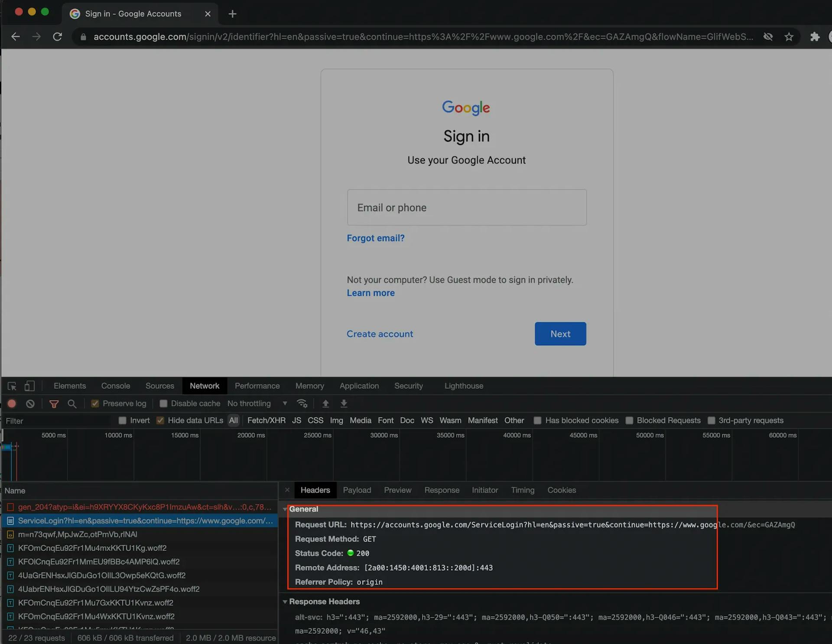Check the Invert filter option

click(x=123, y=420)
